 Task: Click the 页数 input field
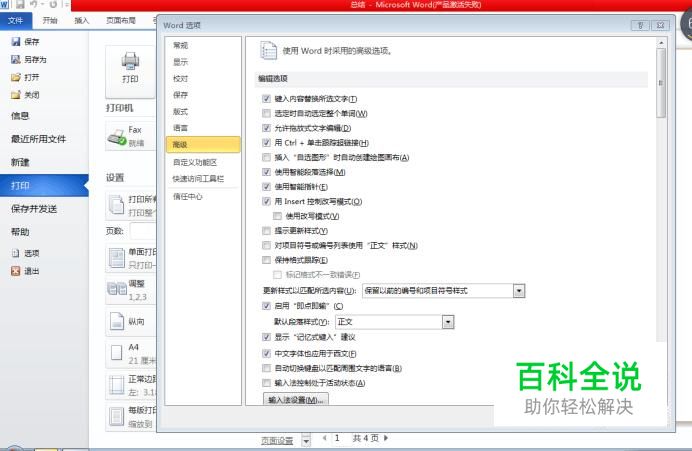143,231
